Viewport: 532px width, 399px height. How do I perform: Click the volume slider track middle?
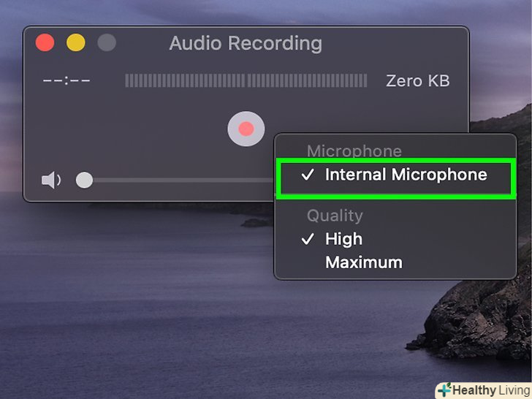[183, 180]
